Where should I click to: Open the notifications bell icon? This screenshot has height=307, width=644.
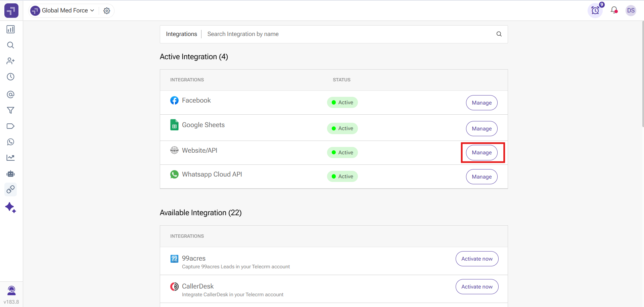(614, 10)
